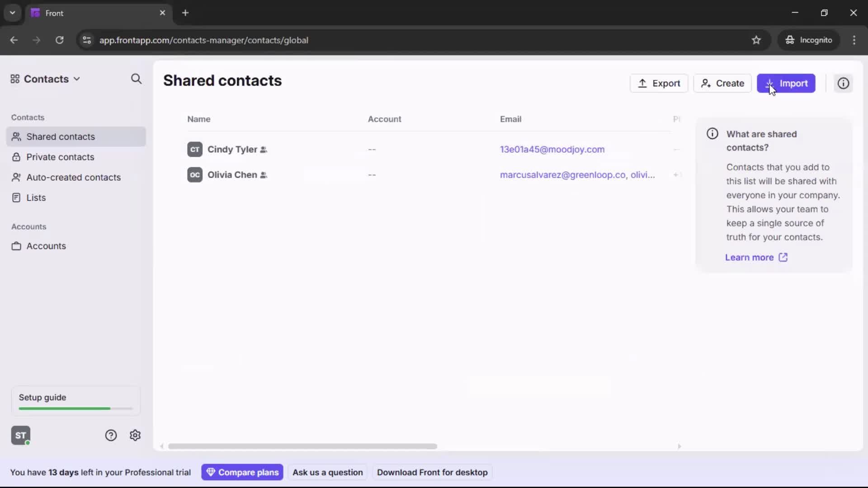Screen dimensions: 868x488
Task: Open workspace settings gear icon
Action: pyautogui.click(x=135, y=435)
